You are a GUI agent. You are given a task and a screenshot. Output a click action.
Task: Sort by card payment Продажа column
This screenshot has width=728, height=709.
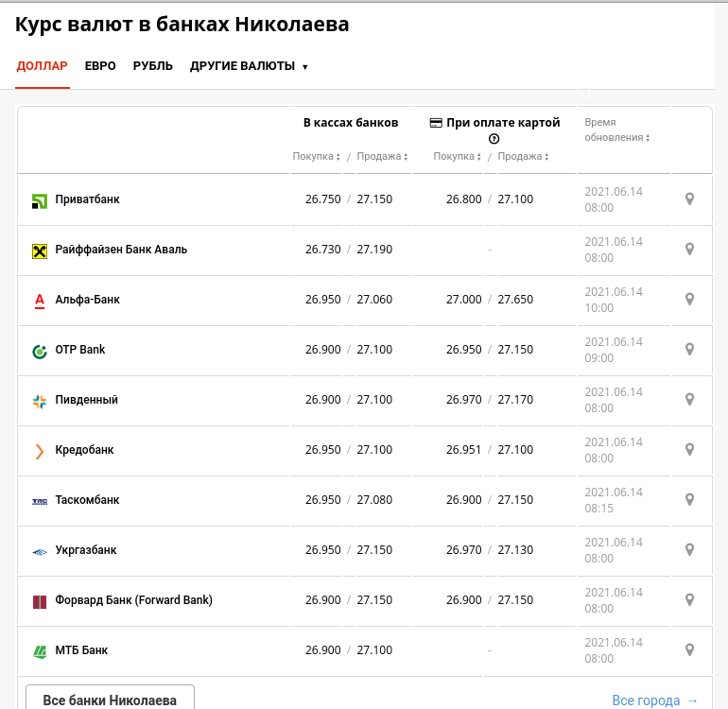click(x=523, y=157)
